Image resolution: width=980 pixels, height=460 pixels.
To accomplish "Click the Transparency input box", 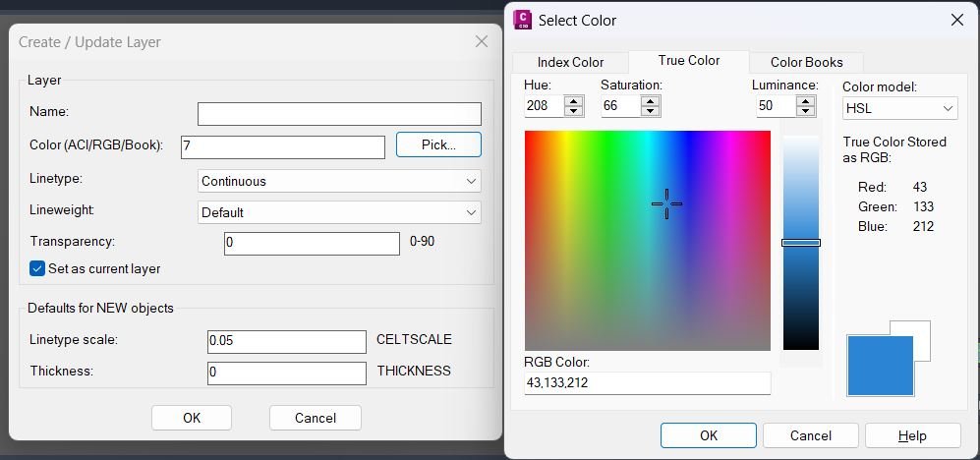I will coord(312,243).
